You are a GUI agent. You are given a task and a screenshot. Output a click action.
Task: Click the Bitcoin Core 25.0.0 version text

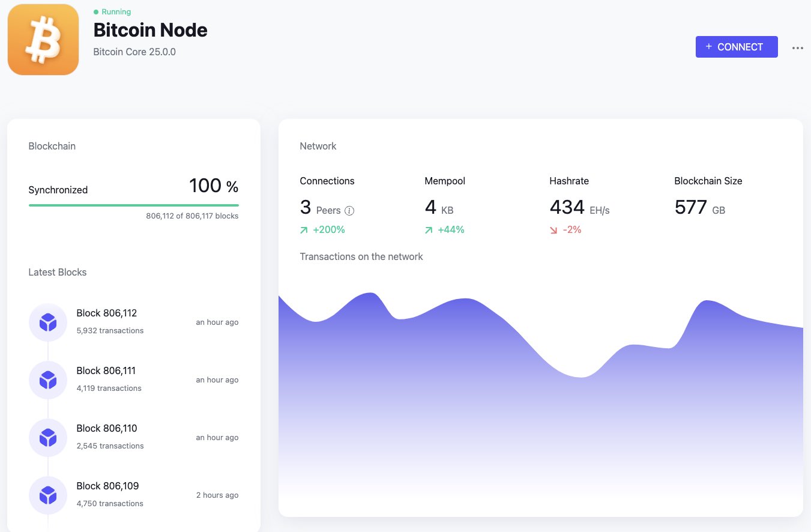134,52
